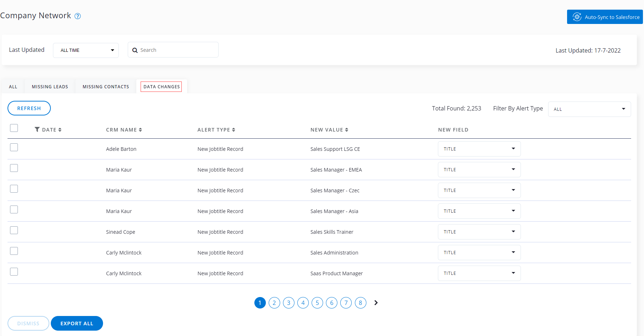Go to next page with arrow
The image size is (644, 336).
point(376,303)
